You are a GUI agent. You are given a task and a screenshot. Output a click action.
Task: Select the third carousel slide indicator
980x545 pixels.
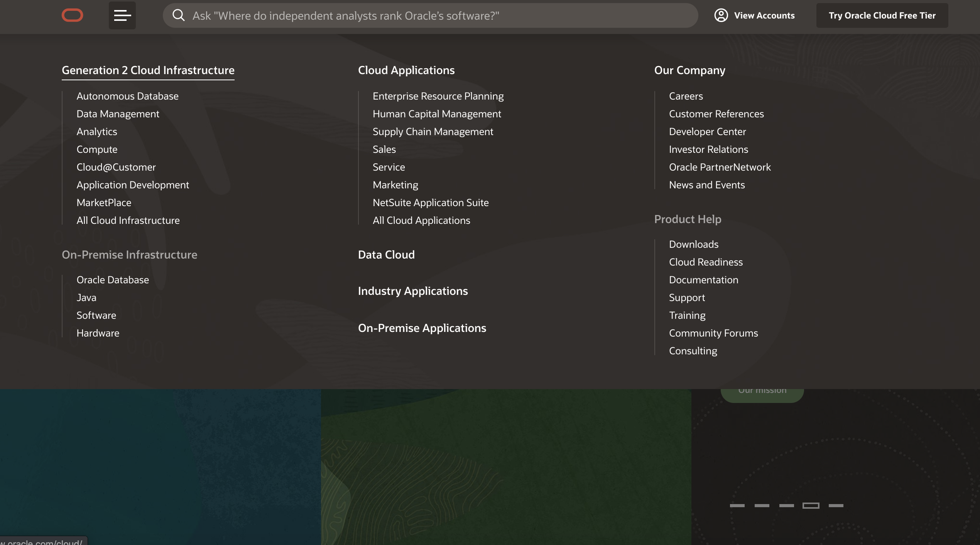[x=786, y=505]
